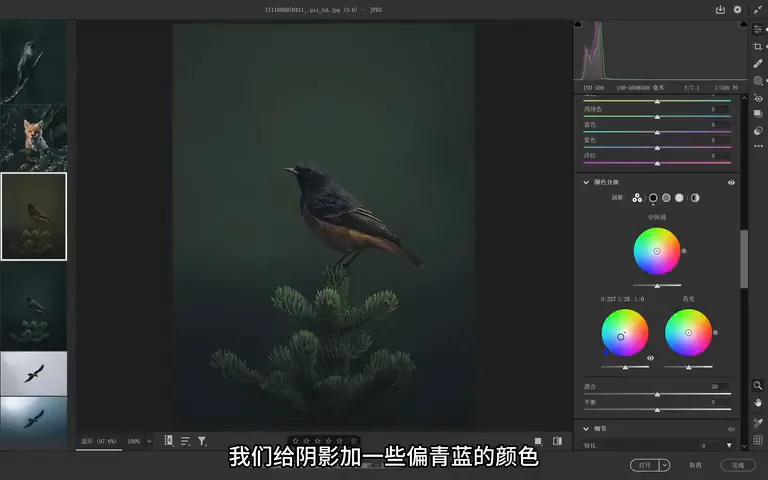Toggle the filmstrip panel icon
The height and width of the screenshot is (480, 768).
(x=168, y=440)
